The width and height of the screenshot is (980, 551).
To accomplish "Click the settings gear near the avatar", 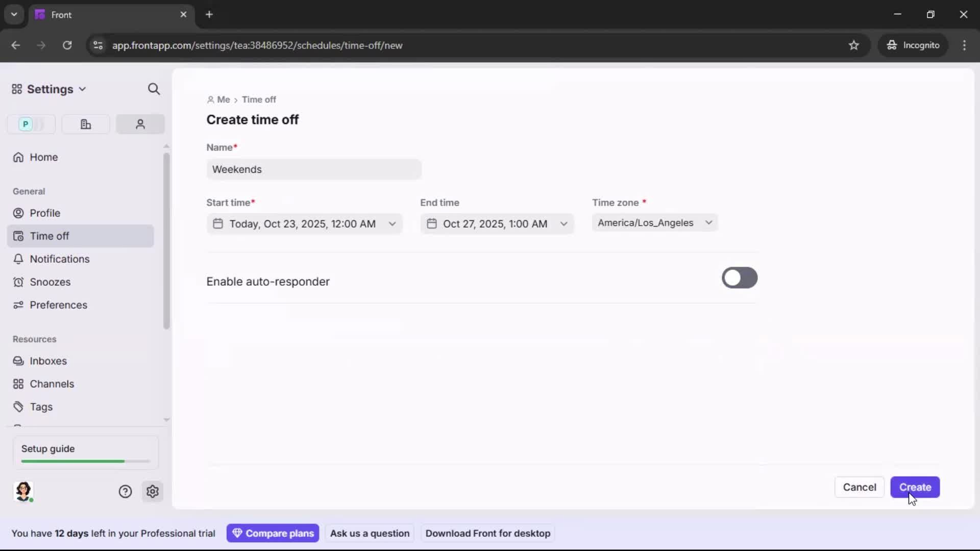I will pyautogui.click(x=153, y=491).
